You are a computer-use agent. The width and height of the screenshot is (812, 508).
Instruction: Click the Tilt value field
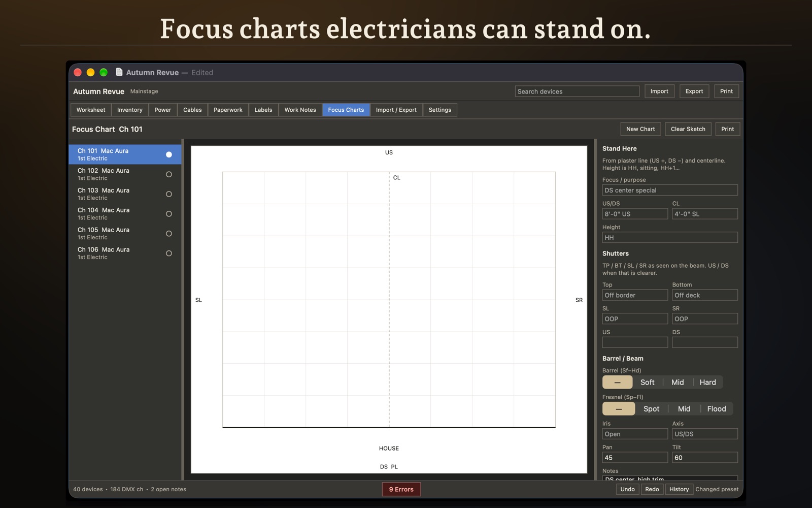[705, 458]
